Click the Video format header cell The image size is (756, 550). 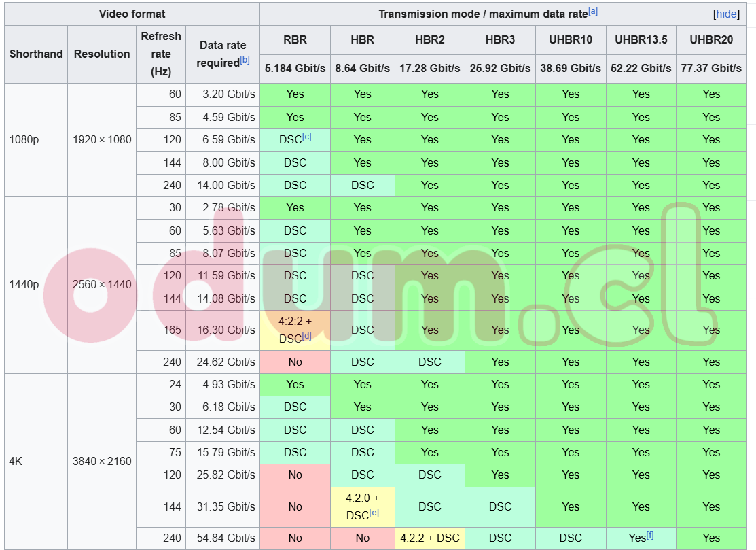(132, 14)
